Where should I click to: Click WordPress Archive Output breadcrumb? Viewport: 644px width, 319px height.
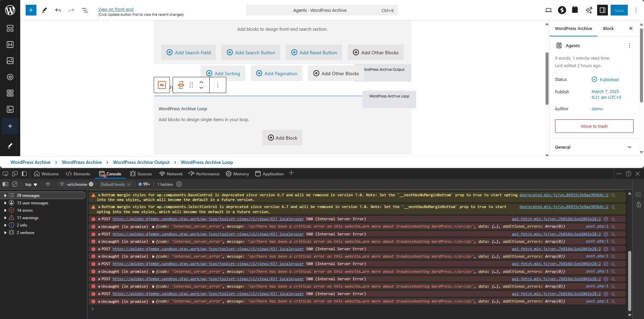(141, 162)
